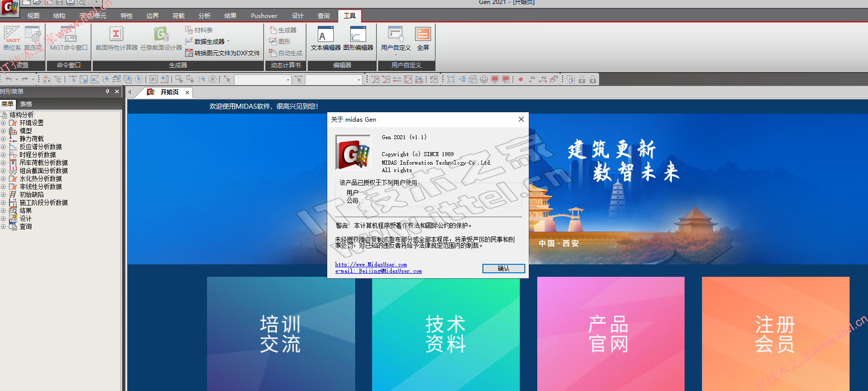The width and height of the screenshot is (868, 391).
Task: Open the www.MidasUser.com link
Action: [371, 264]
